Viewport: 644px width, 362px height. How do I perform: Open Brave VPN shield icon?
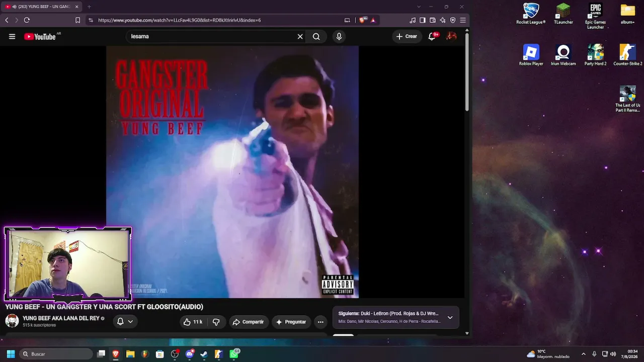(x=453, y=20)
